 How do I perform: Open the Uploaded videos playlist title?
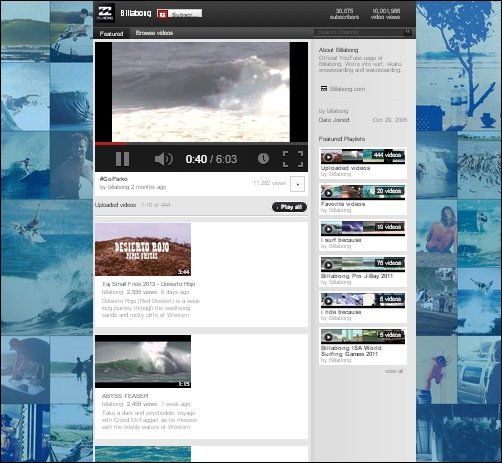tap(345, 168)
